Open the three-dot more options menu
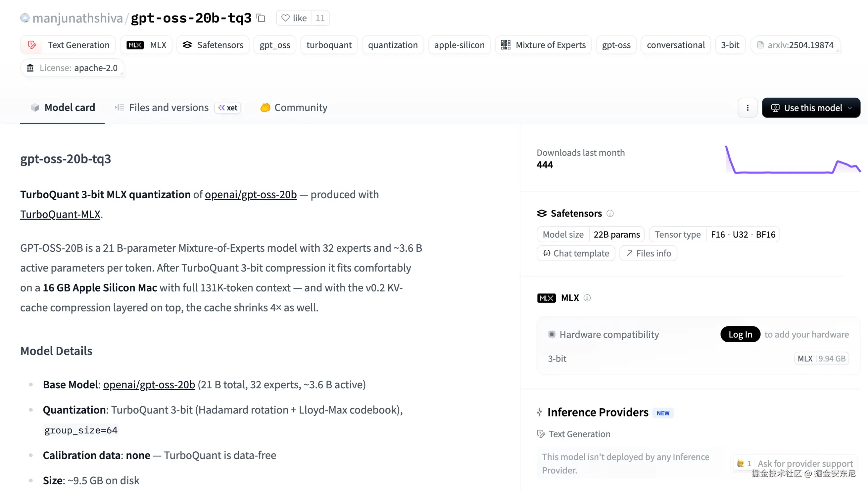Screen dimensions: 868x490 point(747,108)
